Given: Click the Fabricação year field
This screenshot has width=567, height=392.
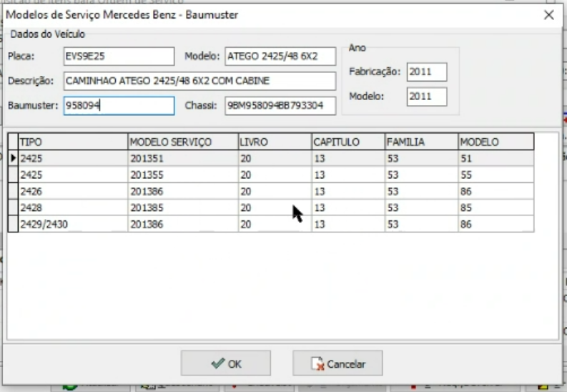Looking at the screenshot, I should coord(427,72).
